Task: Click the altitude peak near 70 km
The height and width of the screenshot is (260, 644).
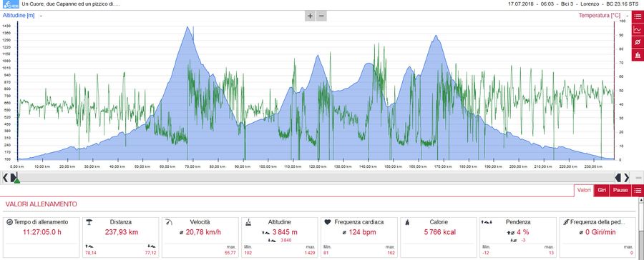Action: click(x=187, y=27)
